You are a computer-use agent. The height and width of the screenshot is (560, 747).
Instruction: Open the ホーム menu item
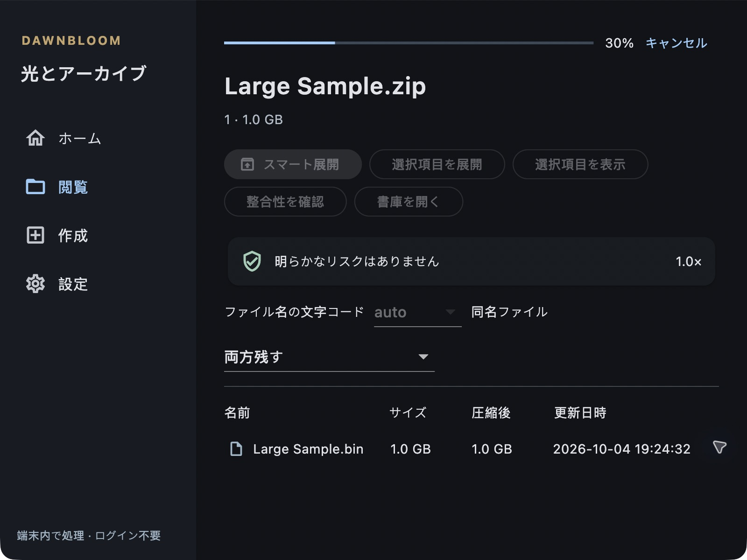[x=98, y=138]
